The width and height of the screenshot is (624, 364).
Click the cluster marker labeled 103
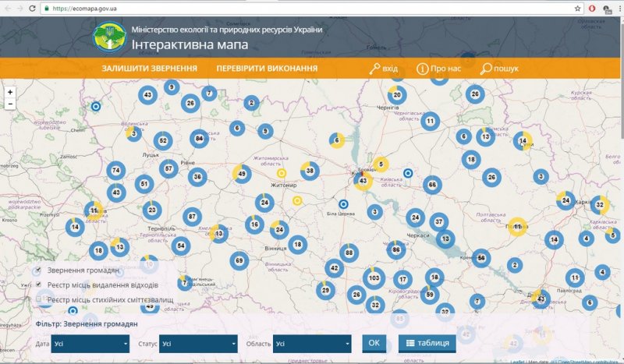pos(374,278)
